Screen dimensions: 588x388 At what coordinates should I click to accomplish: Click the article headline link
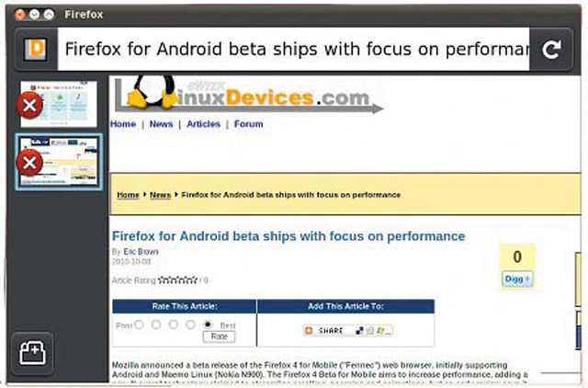(288, 236)
